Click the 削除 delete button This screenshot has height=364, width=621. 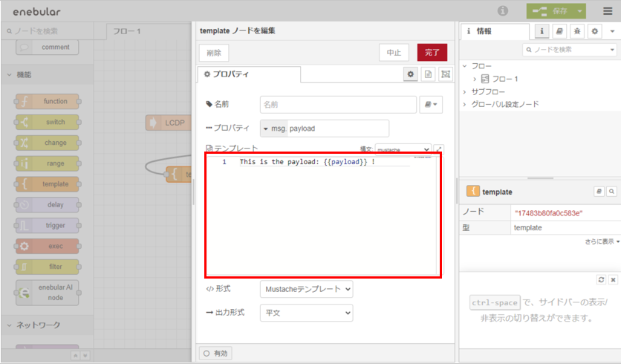(x=214, y=53)
